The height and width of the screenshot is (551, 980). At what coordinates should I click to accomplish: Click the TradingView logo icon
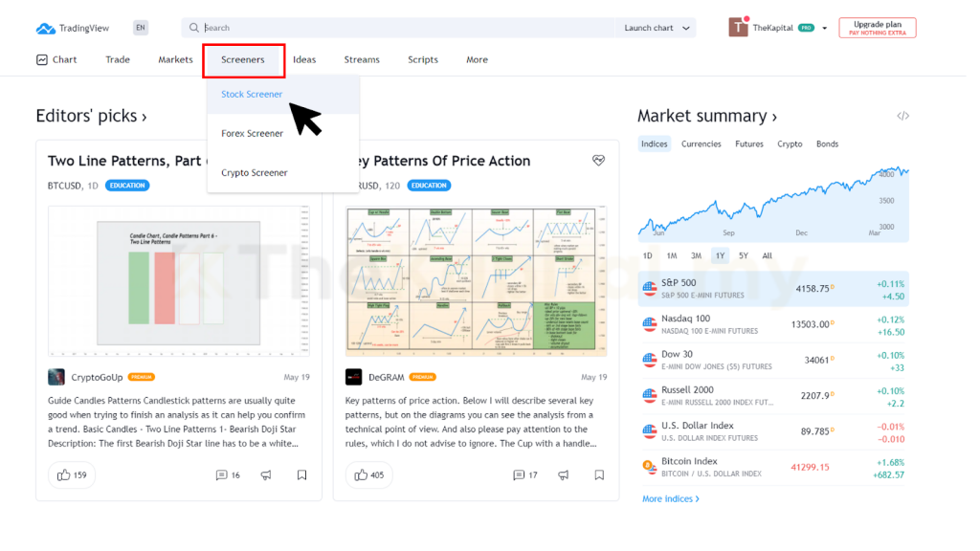click(x=45, y=29)
